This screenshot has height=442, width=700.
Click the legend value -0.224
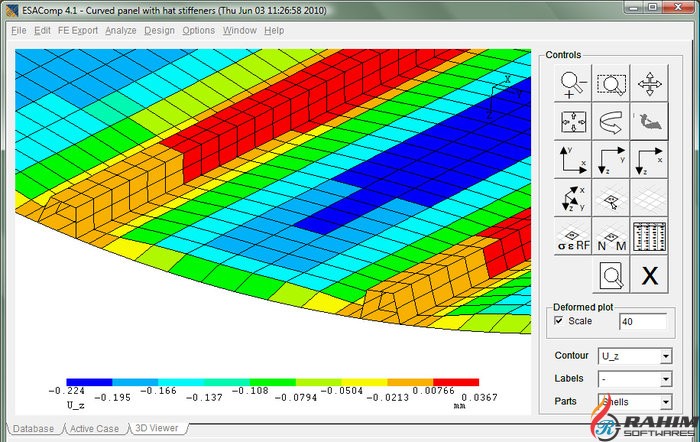[x=67, y=391]
